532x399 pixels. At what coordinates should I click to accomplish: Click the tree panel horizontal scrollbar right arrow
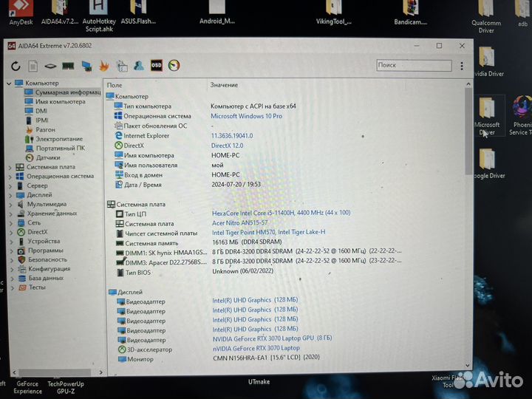101,372
